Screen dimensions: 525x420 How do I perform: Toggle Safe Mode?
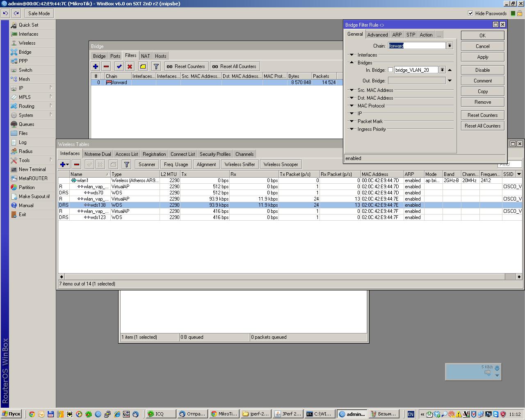(x=39, y=14)
